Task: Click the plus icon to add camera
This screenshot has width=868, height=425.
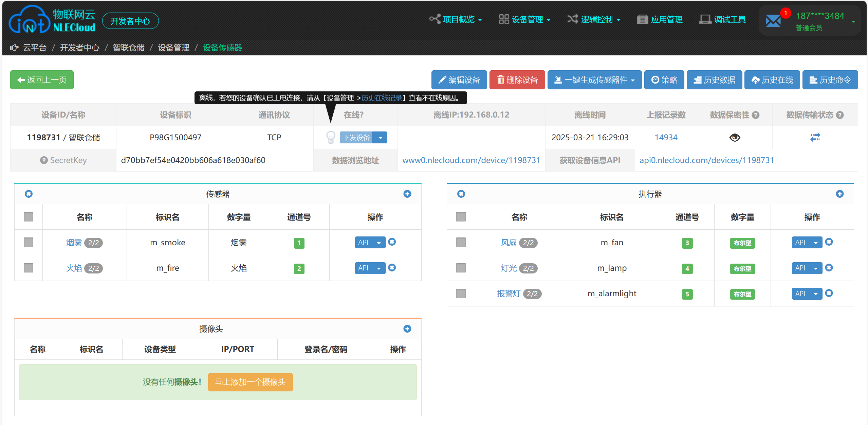Action: pos(407,328)
